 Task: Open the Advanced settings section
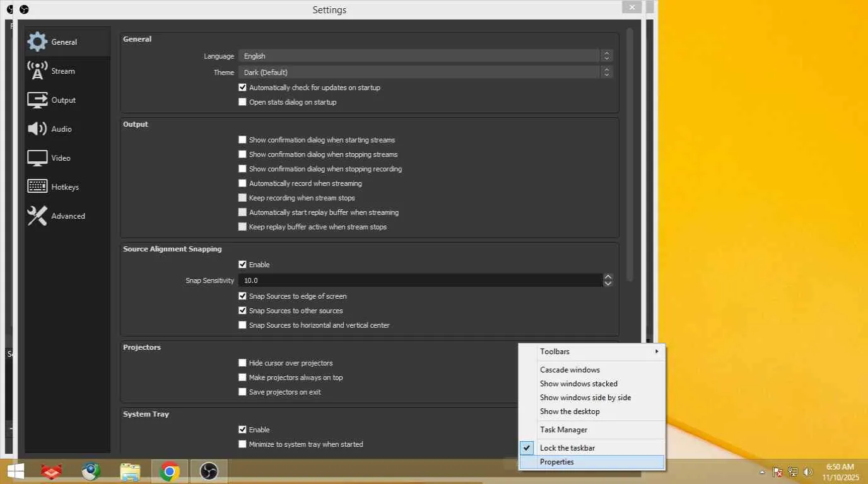click(67, 216)
